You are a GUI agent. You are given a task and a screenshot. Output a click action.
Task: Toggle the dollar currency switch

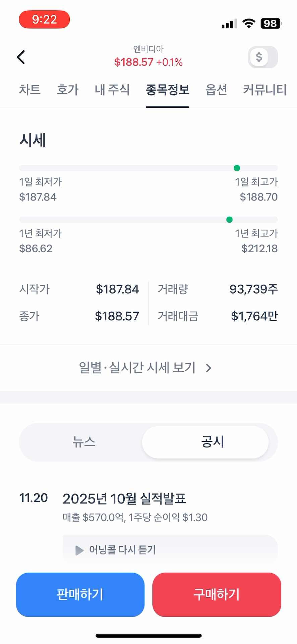tap(263, 57)
